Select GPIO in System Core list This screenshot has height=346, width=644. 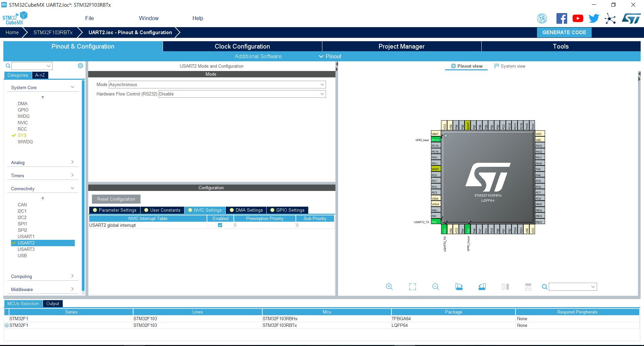(x=23, y=110)
